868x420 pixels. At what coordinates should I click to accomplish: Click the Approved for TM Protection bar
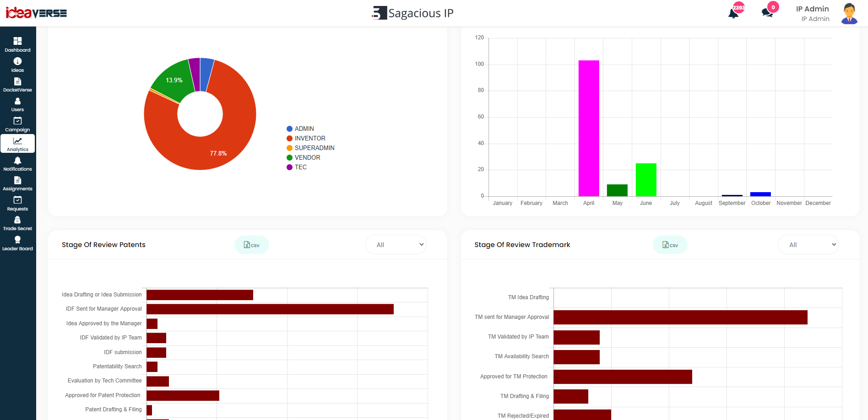point(623,377)
